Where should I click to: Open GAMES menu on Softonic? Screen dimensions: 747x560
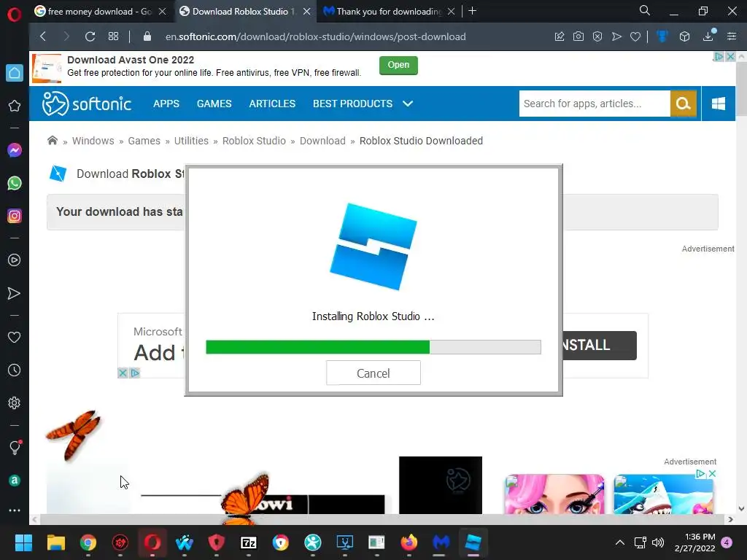point(214,104)
